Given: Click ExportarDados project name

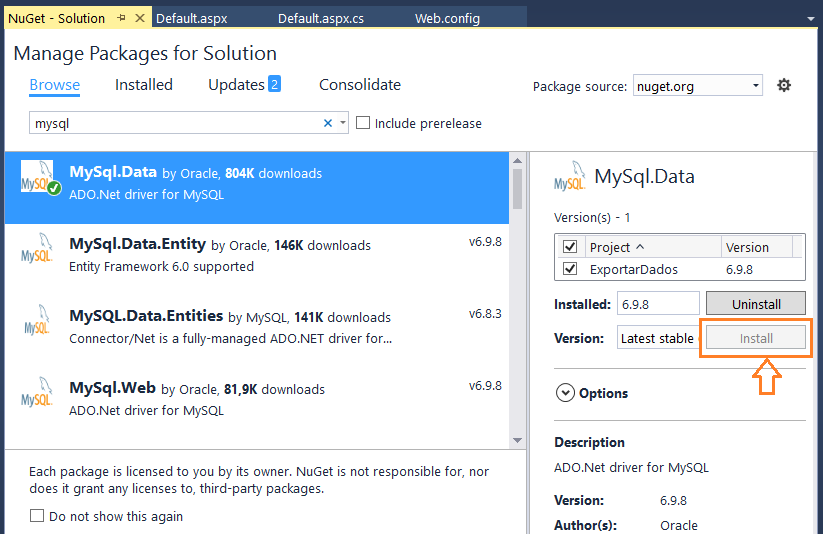Looking at the screenshot, I should (x=634, y=269).
